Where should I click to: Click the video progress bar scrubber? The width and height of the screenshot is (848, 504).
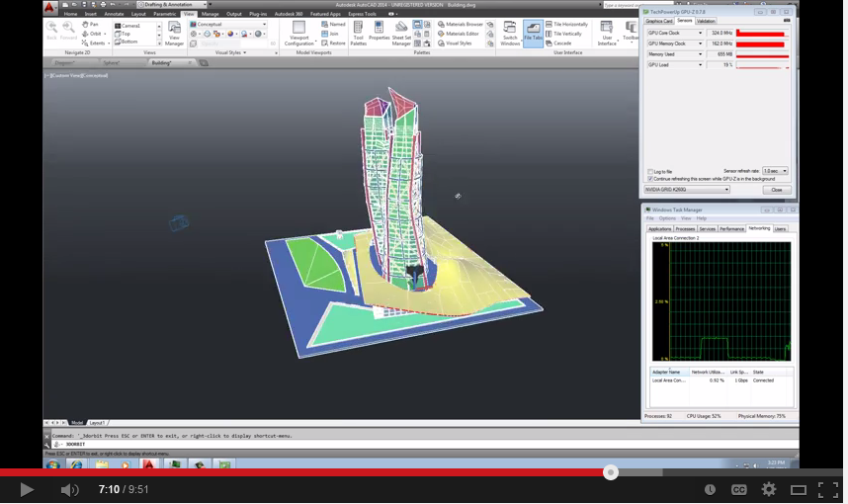coord(611,472)
